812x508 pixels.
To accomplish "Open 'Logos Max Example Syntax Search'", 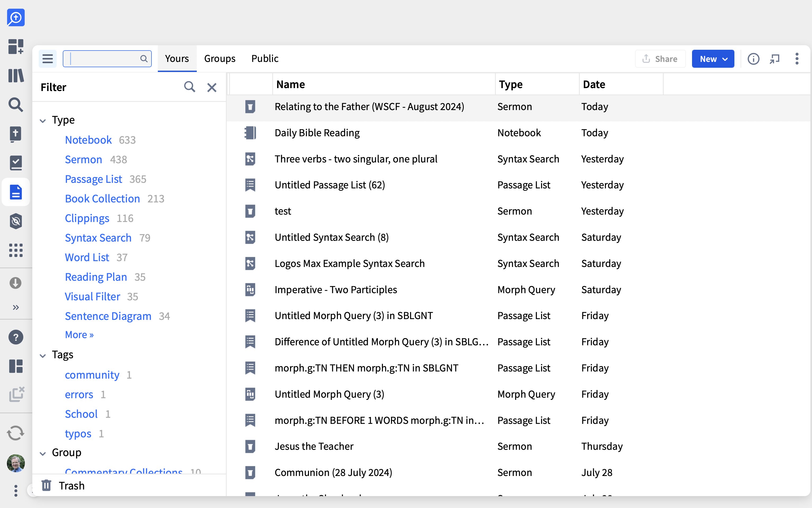I will [x=350, y=264].
